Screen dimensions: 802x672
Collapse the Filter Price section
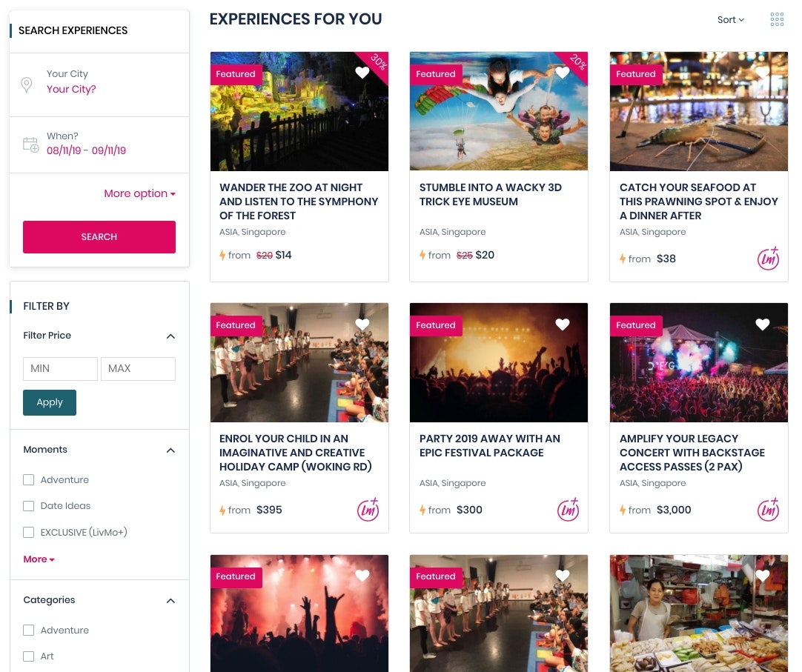click(x=170, y=336)
